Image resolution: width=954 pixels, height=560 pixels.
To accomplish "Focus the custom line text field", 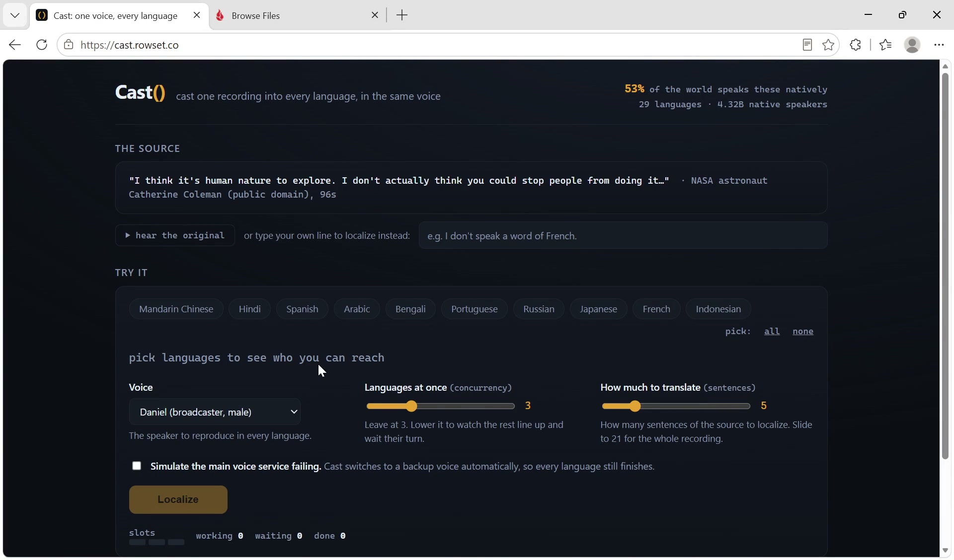I will 623,236.
